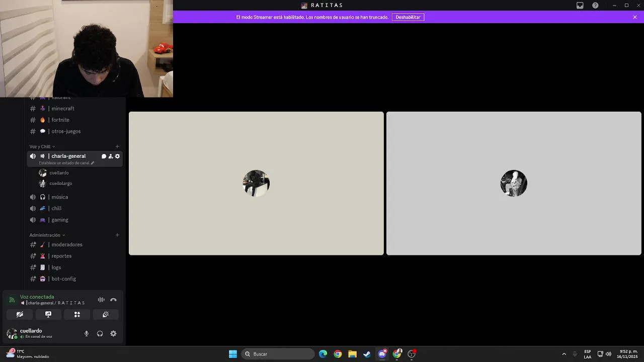
Task: Share your screen button
Action: (48, 314)
